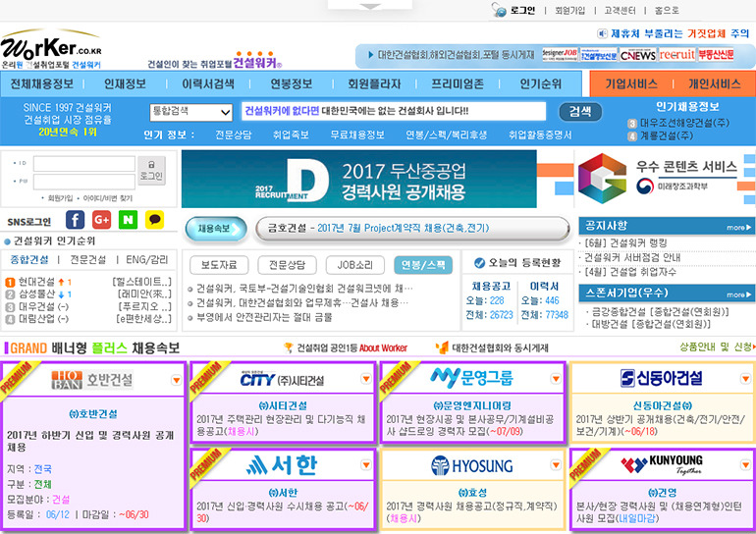Open the CITY 시티건설 logo
This screenshot has height=534, width=756.
pyautogui.click(x=282, y=380)
